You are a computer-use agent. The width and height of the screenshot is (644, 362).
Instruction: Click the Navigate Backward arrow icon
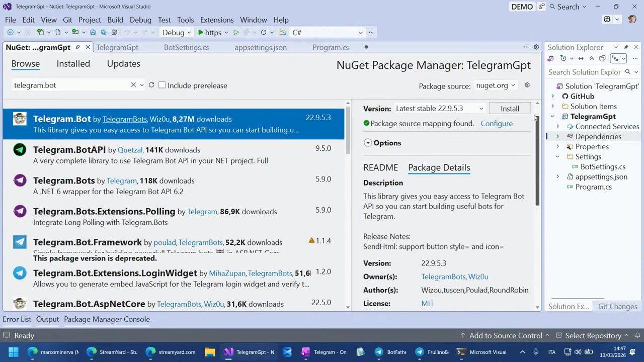[x=10, y=32]
